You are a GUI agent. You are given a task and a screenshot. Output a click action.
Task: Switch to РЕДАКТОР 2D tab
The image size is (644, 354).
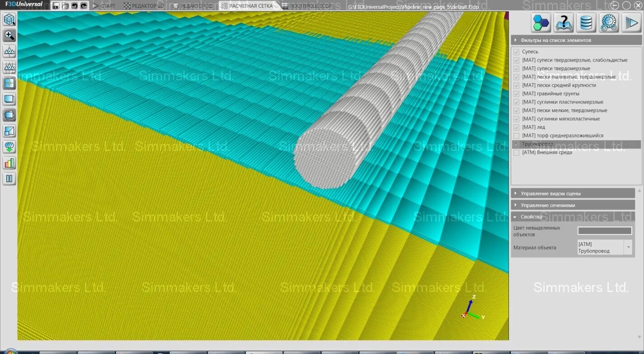point(144,6)
